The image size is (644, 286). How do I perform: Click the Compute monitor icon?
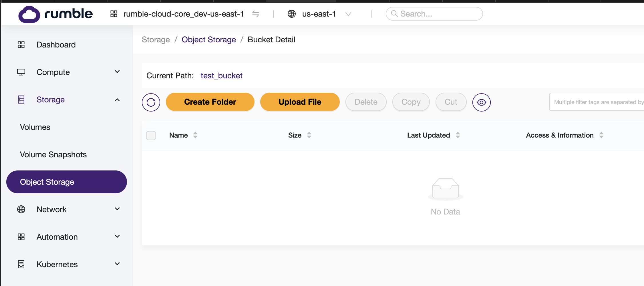point(21,72)
